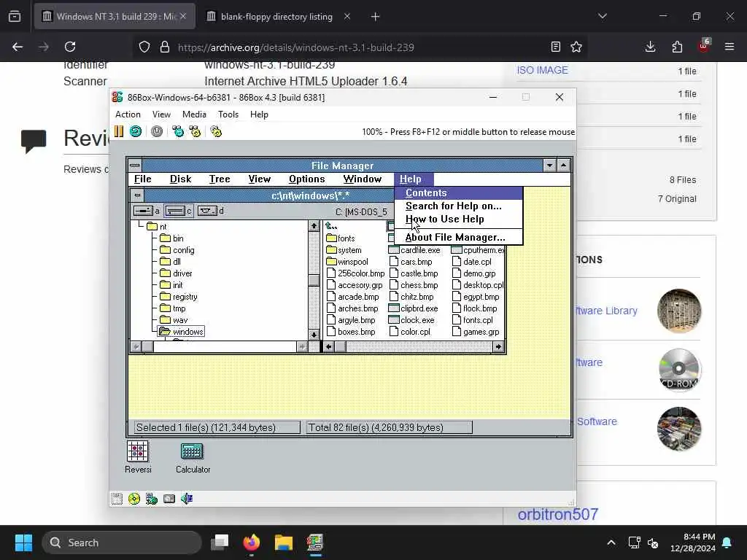The height and width of the screenshot is (560, 747).
Task: Bookmark the page with the star icon
Action: click(x=576, y=47)
